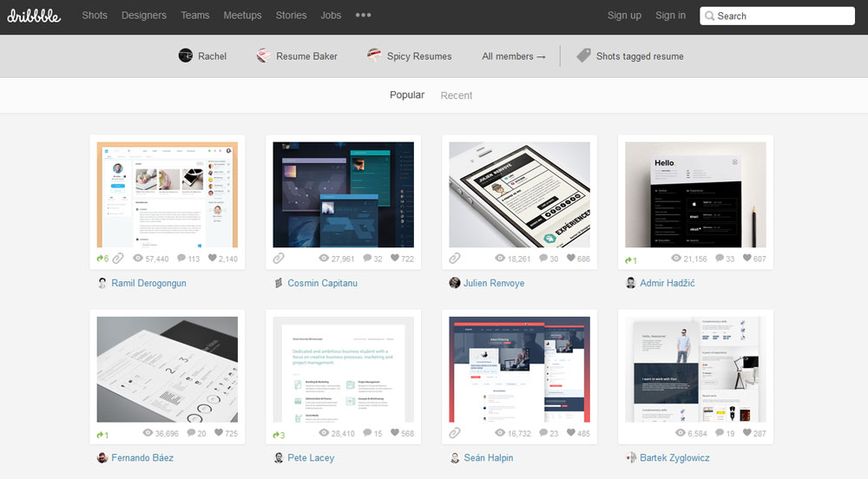Open Admir Hadžić's profile
This screenshot has height=479, width=868.
click(x=667, y=283)
